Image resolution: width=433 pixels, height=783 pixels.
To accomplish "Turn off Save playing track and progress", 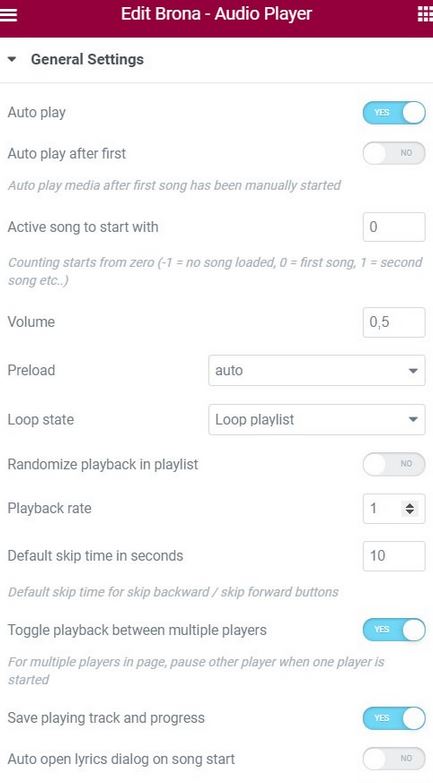I will point(394,718).
